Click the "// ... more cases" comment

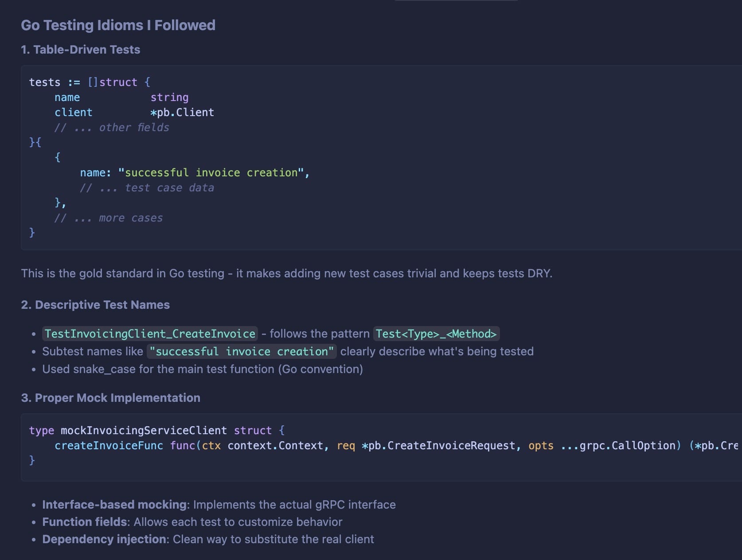coord(109,218)
